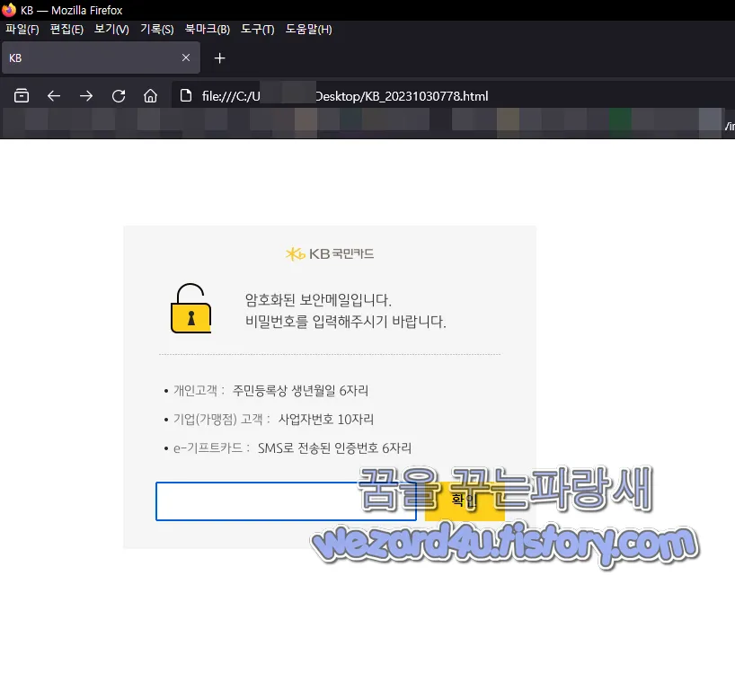Navigate forward using the forward arrow icon

(x=85, y=94)
